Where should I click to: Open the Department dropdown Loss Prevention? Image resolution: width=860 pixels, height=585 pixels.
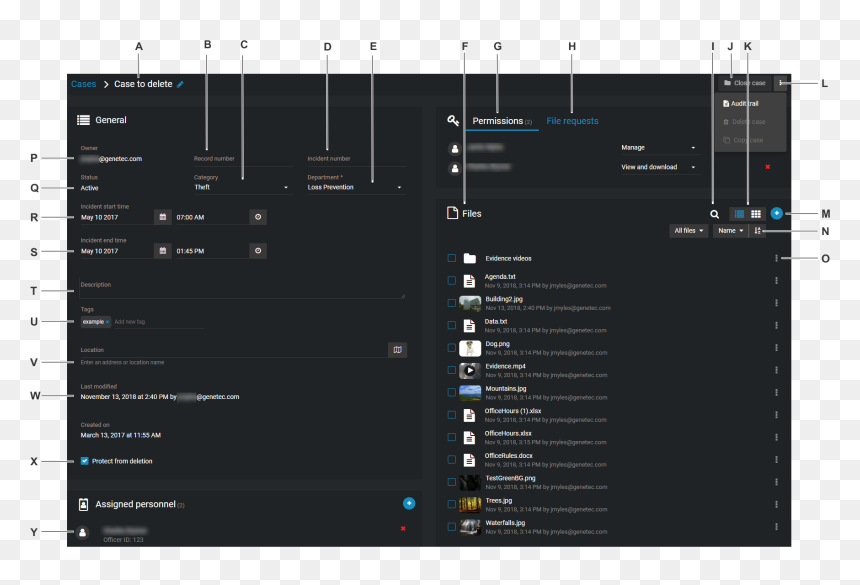pyautogui.click(x=355, y=188)
